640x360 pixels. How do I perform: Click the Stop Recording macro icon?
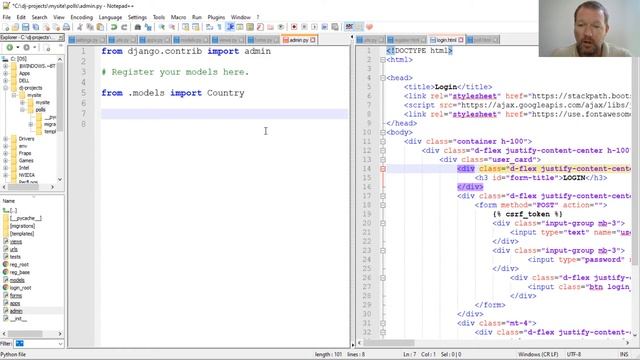[304, 27]
